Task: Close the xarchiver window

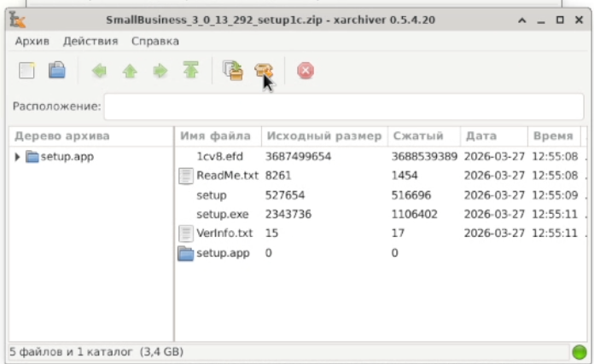Action: pyautogui.click(x=579, y=20)
